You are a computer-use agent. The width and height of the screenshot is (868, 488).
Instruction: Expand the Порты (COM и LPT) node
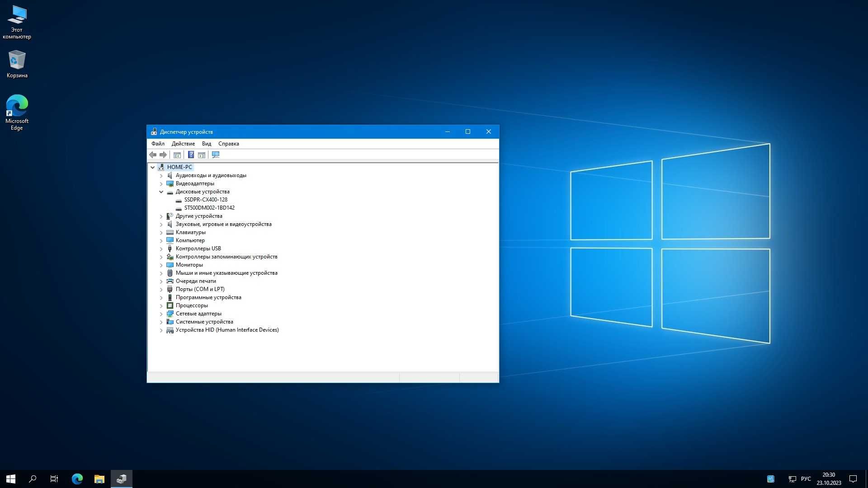pyautogui.click(x=161, y=289)
